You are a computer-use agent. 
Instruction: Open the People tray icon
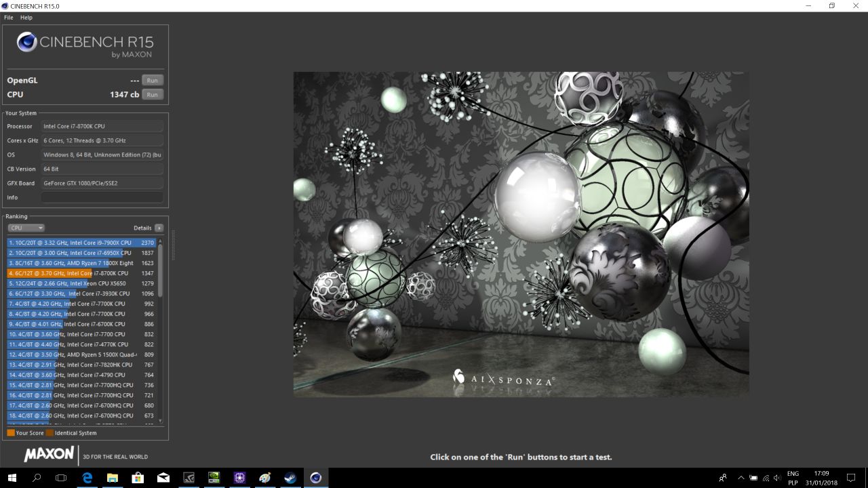tap(723, 478)
